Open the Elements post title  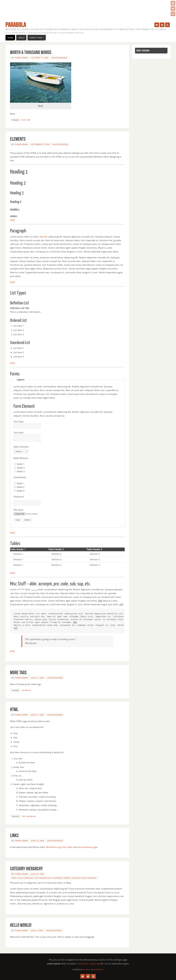pyautogui.click(x=18, y=139)
